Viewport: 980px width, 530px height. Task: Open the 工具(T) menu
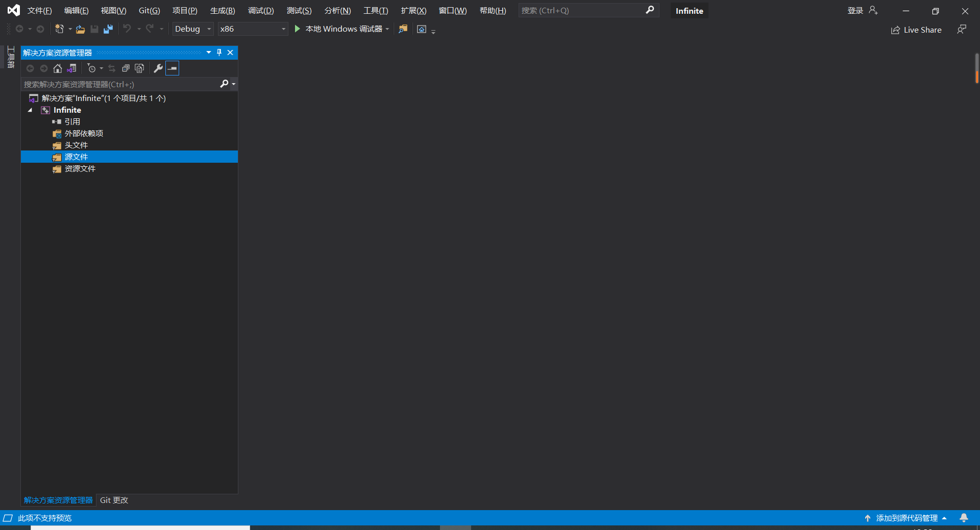376,11
